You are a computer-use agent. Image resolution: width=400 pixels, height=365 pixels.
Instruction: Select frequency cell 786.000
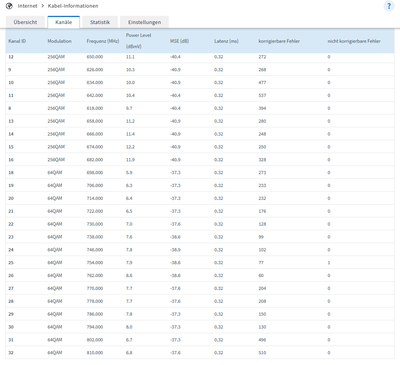coord(95,314)
